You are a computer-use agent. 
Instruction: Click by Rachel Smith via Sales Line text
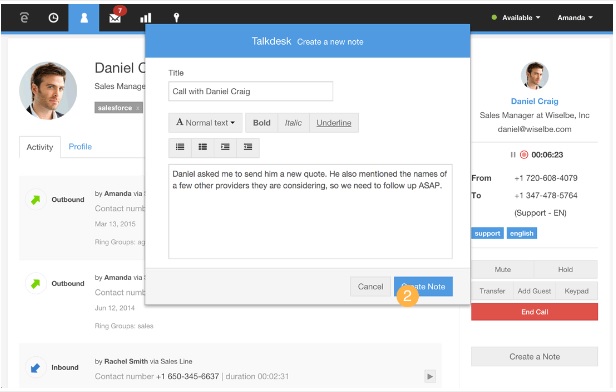click(143, 361)
